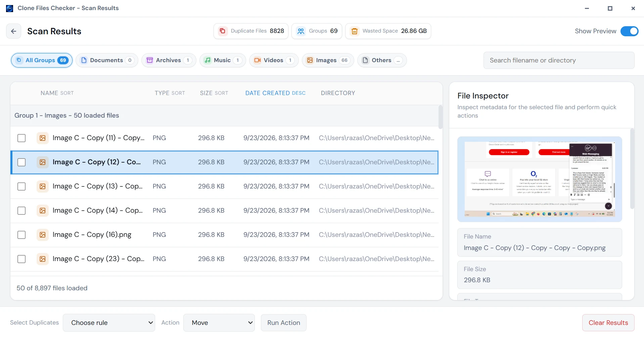The image size is (644, 337).
Task: Select file Image C - Copy (16).png
Action: [x=92, y=235]
